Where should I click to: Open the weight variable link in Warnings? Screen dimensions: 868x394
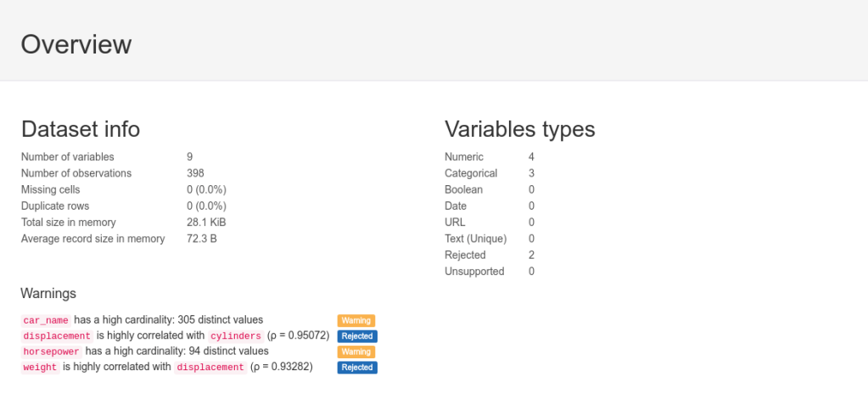click(x=41, y=367)
